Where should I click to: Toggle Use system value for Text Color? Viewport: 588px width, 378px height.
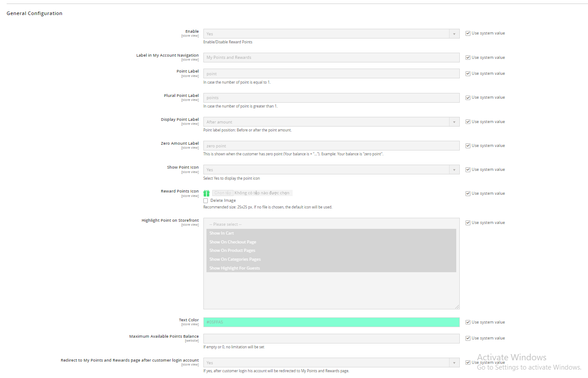[468, 322]
